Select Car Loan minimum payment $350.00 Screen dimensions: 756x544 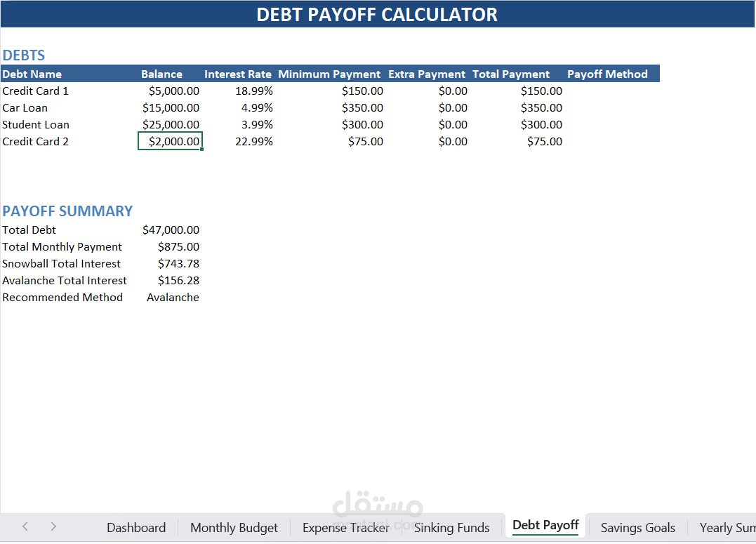(x=363, y=108)
